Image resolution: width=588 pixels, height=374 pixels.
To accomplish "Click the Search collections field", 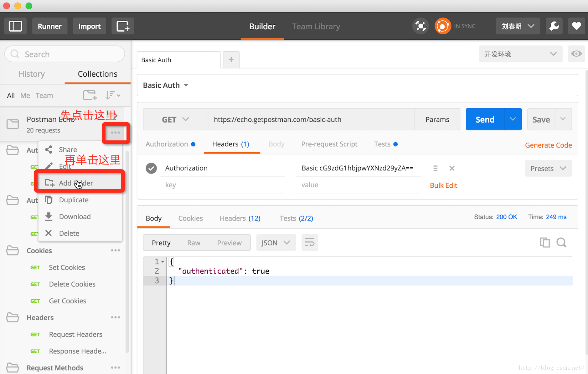I will [x=65, y=54].
